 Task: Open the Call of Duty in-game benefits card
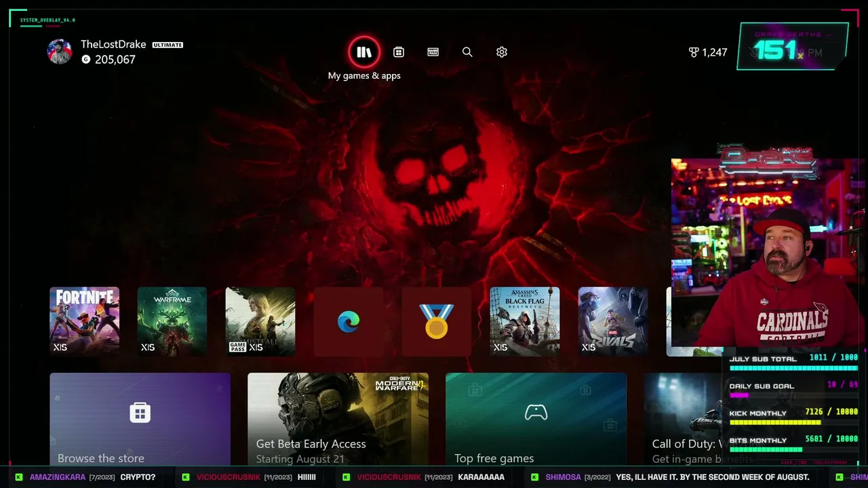click(x=685, y=420)
